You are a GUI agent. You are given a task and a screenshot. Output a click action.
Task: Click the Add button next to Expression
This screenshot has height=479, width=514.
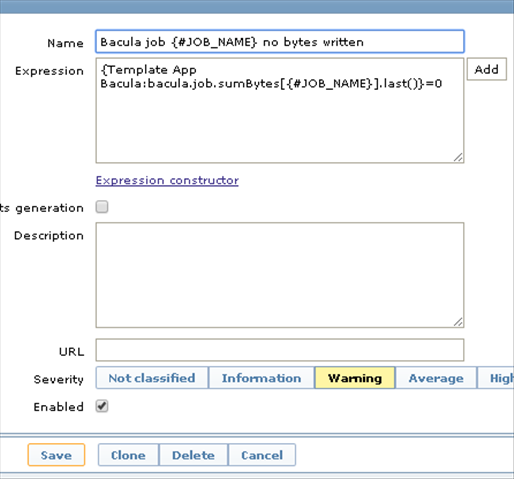coord(487,69)
